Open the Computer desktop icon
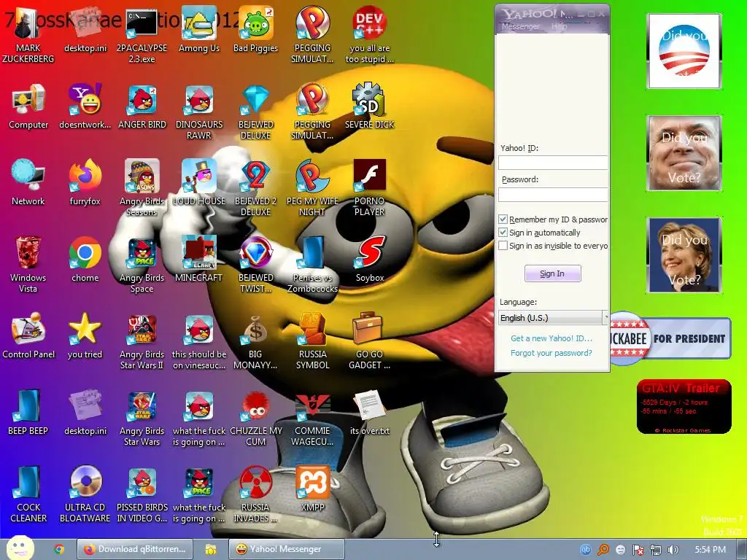Image resolution: width=747 pixels, height=560 pixels. 28,106
